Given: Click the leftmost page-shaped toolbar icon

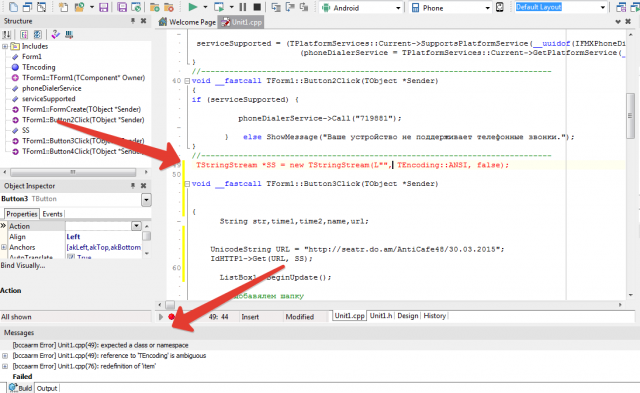Looking at the screenshot, I should pos(13,7).
